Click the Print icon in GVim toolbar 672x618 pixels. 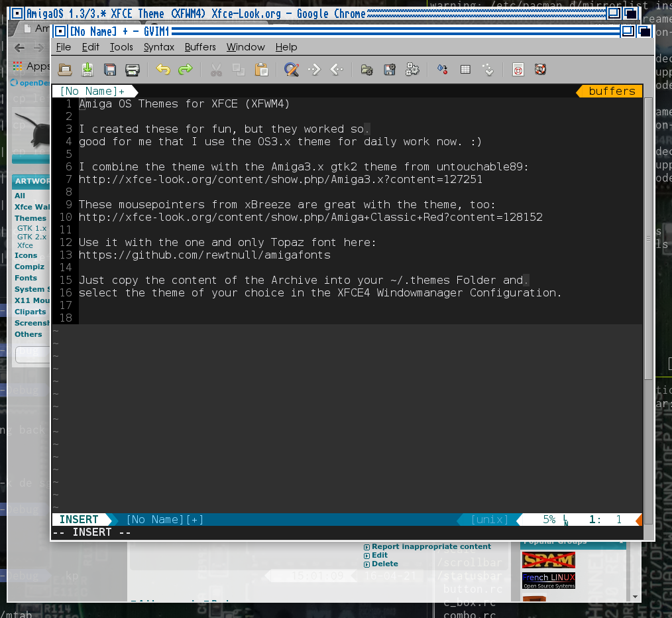pyautogui.click(x=133, y=70)
